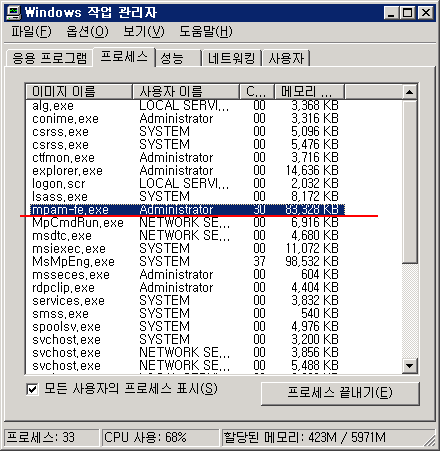Sort by the 메모리 column header
The image size is (440, 451).
point(309,91)
